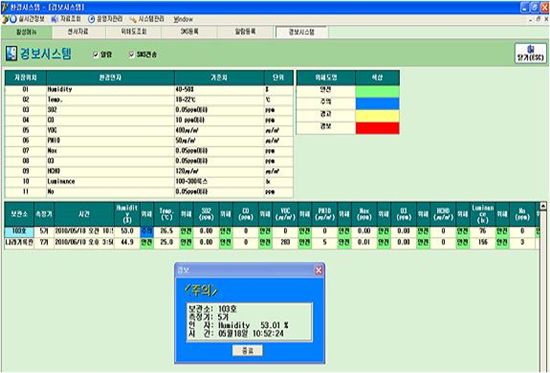Open the Window menu
Viewport: 550px width, 373px height.
point(183,19)
